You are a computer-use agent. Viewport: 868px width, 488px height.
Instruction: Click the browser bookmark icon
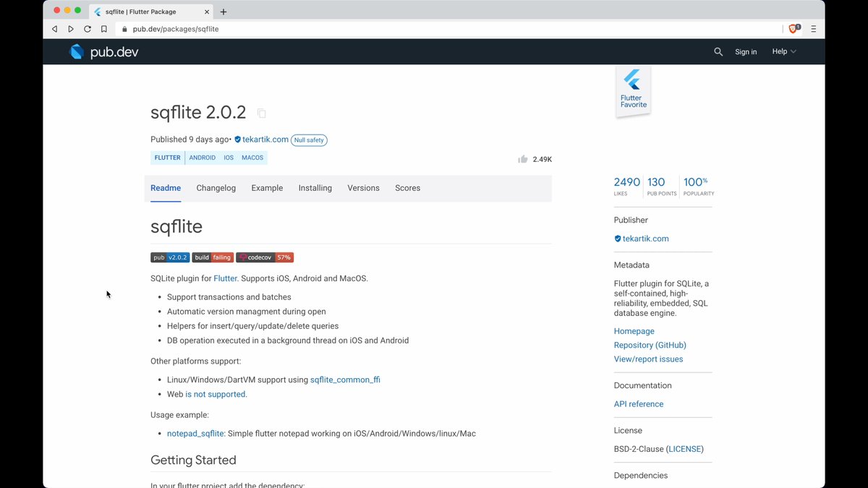(x=104, y=29)
